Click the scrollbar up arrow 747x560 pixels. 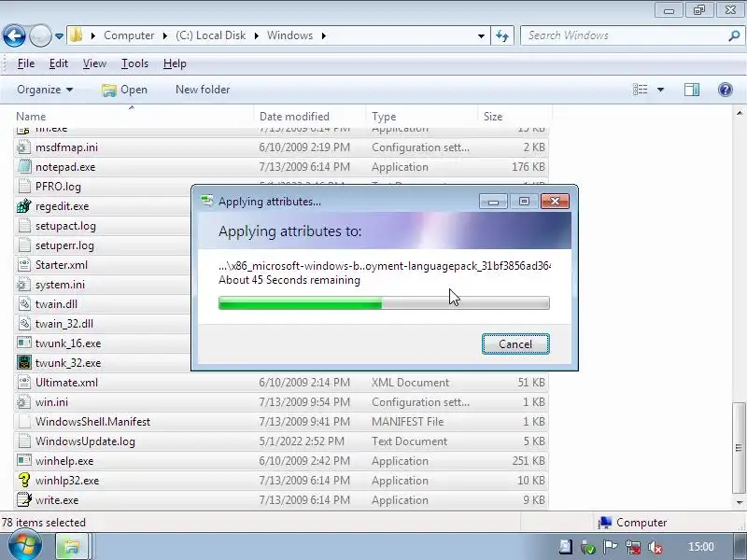coord(739,113)
